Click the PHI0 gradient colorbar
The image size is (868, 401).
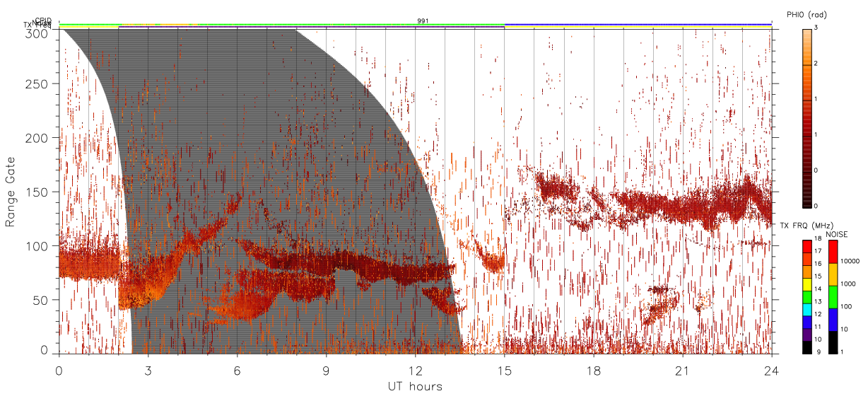807,117
